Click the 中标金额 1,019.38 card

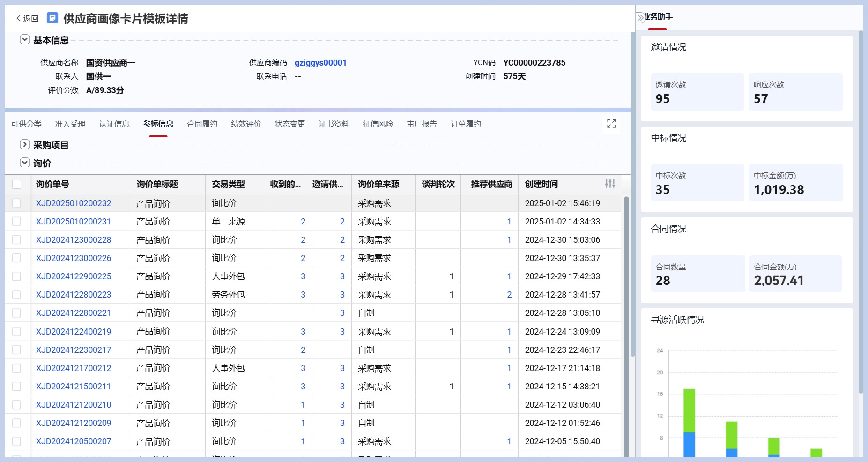(795, 183)
